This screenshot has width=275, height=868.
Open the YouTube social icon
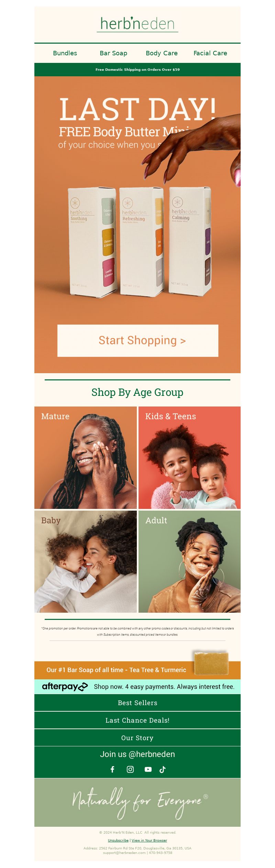point(148,769)
